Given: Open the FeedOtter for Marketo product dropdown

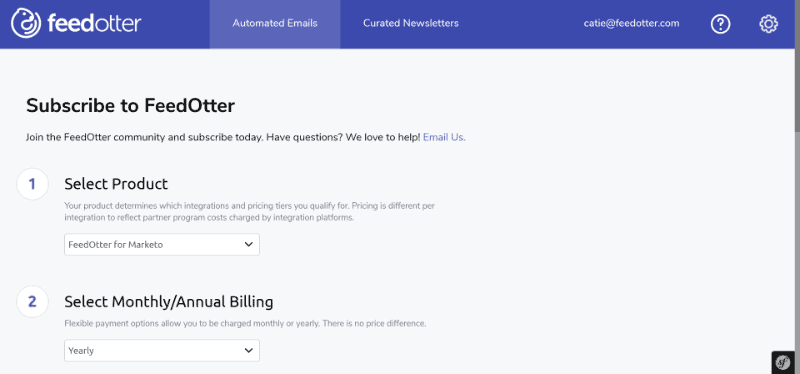Looking at the screenshot, I should coord(162,244).
